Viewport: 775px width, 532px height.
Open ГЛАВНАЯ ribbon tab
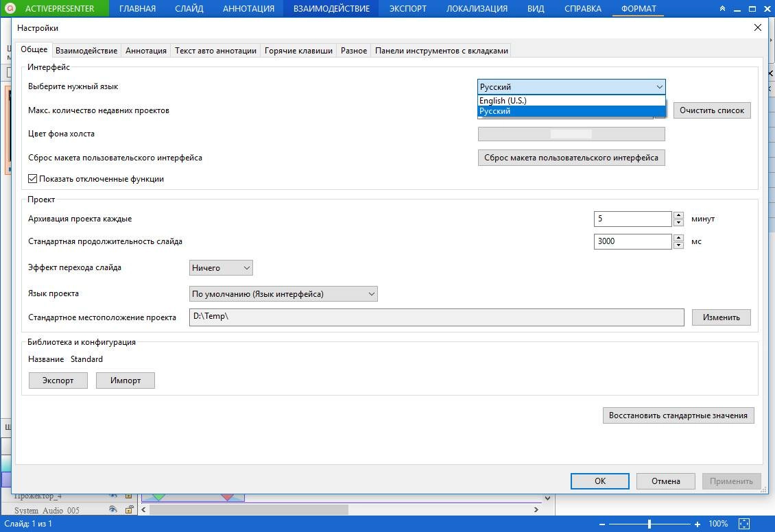coord(137,8)
